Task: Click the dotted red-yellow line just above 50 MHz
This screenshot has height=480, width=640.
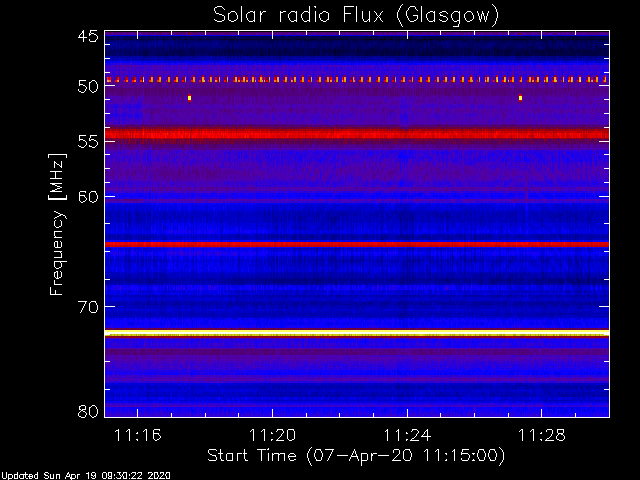Action: coord(357,80)
